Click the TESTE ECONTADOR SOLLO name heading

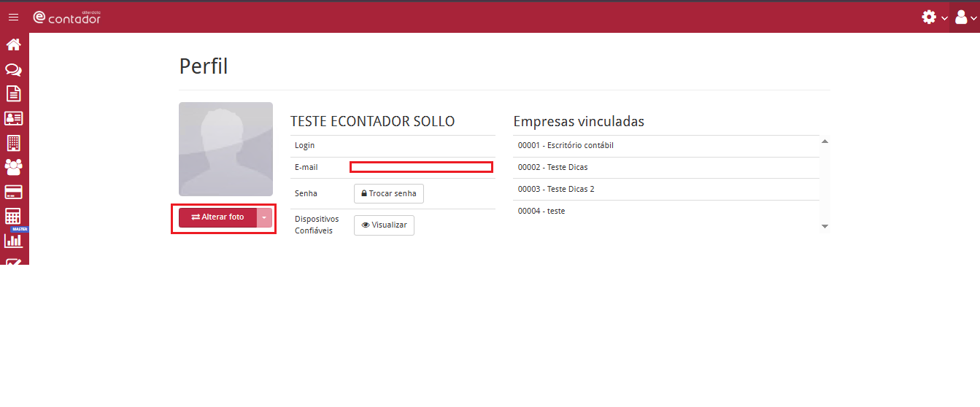(x=372, y=121)
